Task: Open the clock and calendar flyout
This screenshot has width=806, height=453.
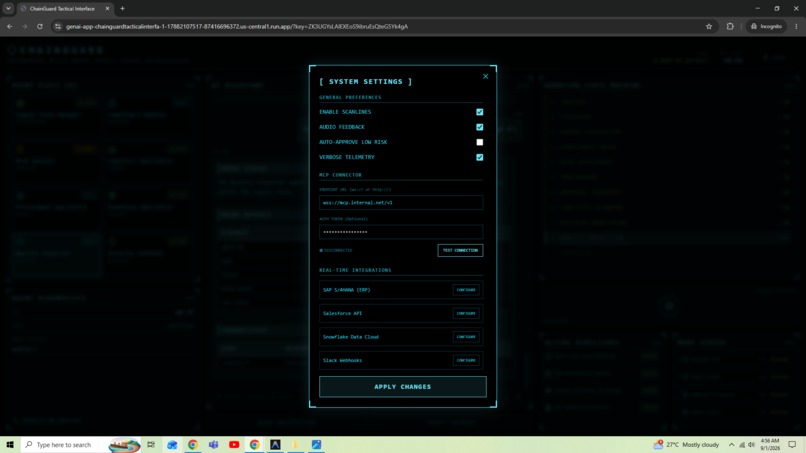Action: tap(770, 445)
